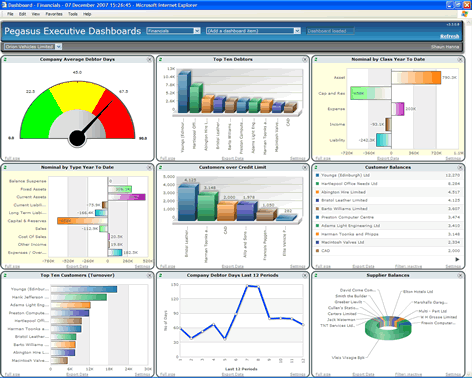Viewport: 472px width, 378px height.
Task: Click 'Elton Hotels Ltd' label in Supplier Balances
Action: (x=418, y=292)
